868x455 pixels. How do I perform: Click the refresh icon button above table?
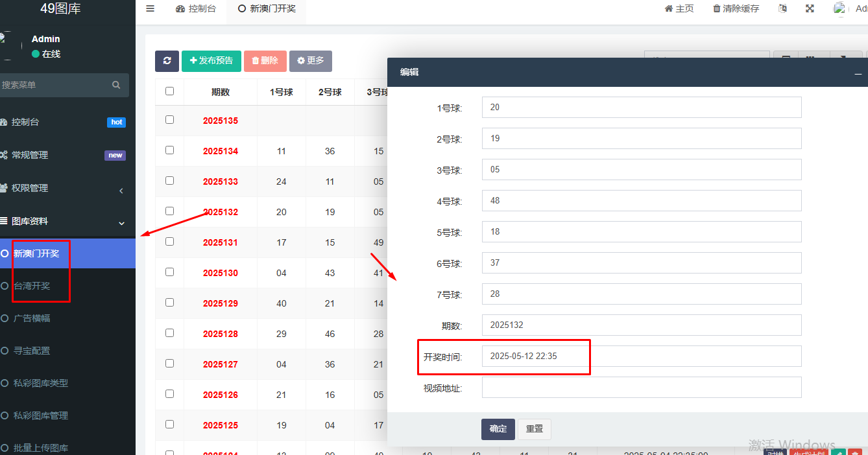[167, 61]
